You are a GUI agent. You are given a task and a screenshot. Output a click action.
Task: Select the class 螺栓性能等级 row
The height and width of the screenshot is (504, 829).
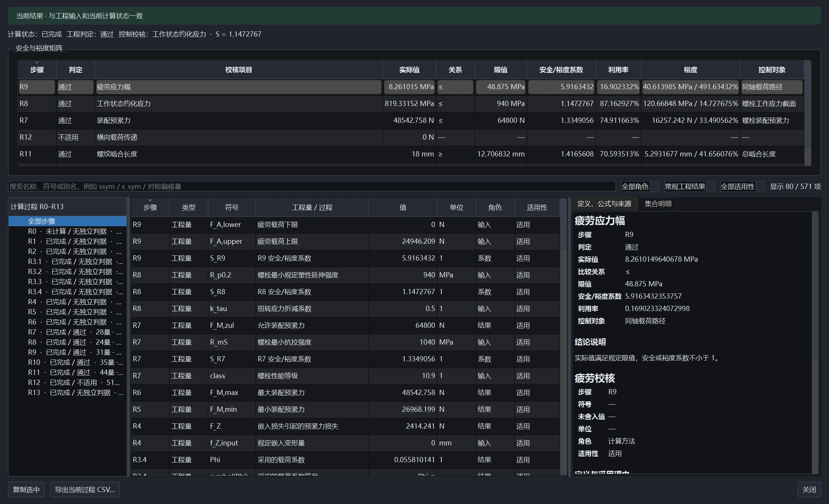tap(345, 376)
